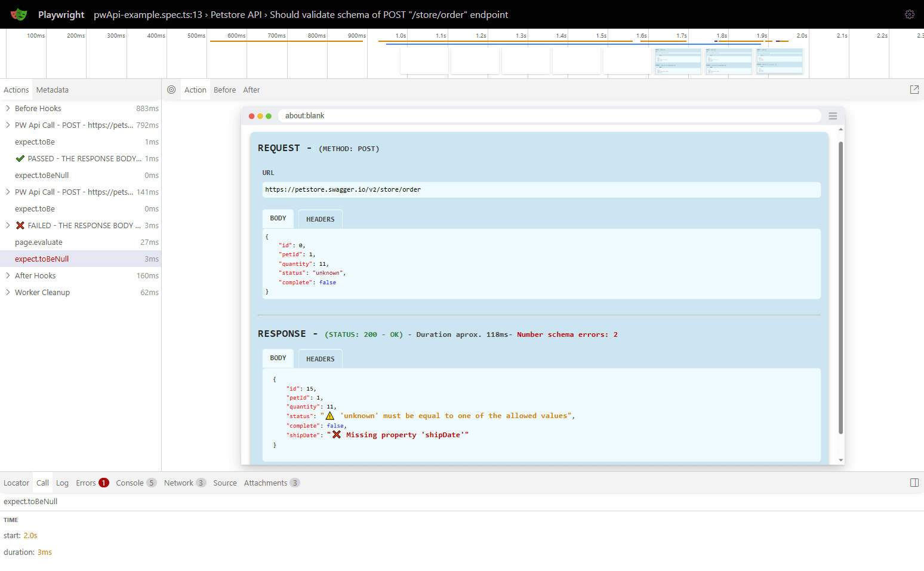Open settings via the gear icon
924x571 pixels.
click(x=910, y=14)
